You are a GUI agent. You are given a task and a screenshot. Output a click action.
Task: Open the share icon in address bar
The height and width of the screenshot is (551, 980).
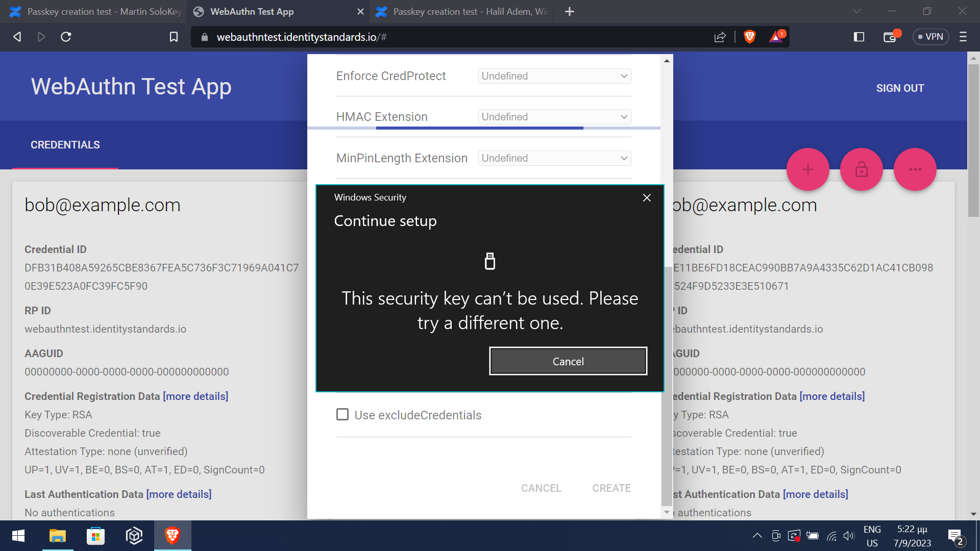coord(720,37)
